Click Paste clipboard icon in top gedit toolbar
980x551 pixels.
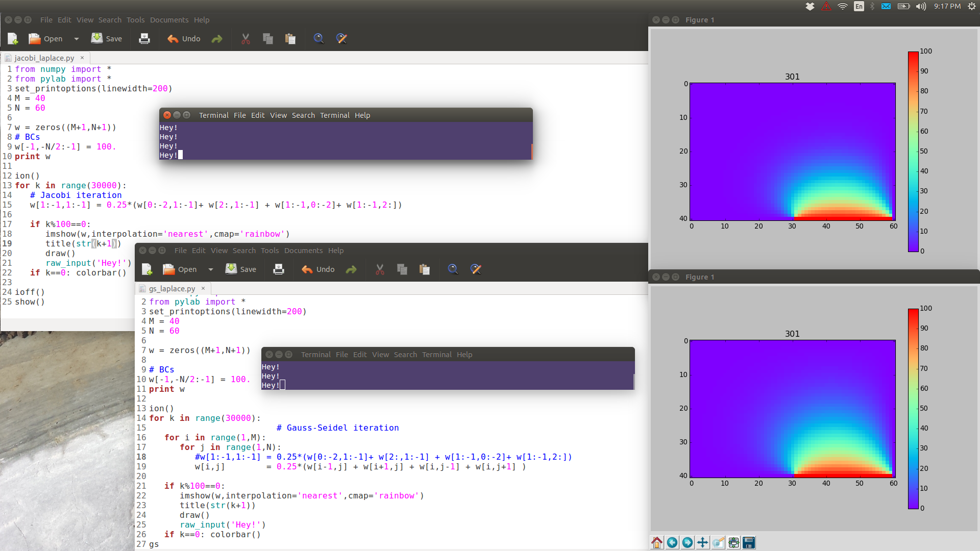(290, 39)
